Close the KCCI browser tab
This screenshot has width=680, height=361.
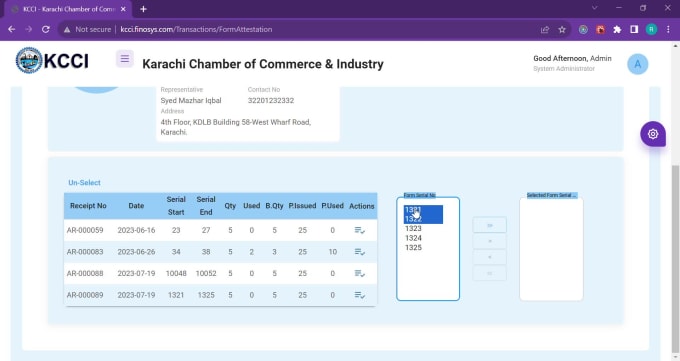123,9
